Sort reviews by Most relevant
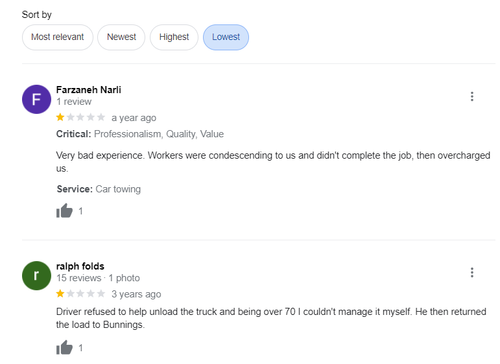This screenshot has height=364, width=500. (57, 37)
